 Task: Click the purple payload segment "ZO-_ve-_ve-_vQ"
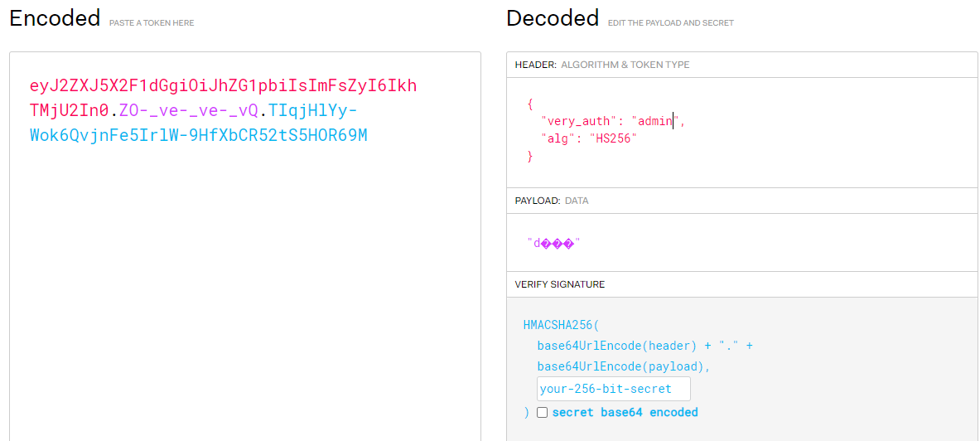coord(189,110)
